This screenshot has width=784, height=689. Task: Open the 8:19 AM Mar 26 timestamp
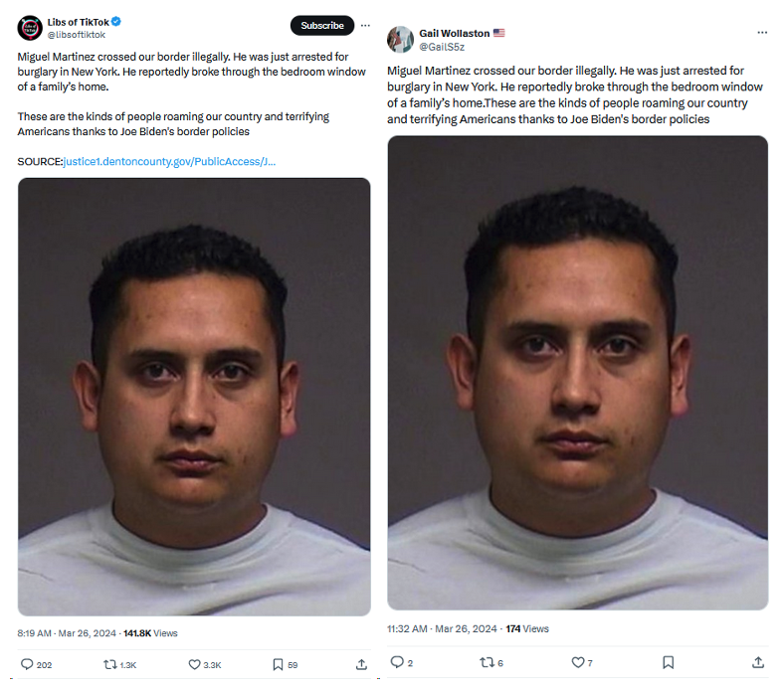click(67, 633)
